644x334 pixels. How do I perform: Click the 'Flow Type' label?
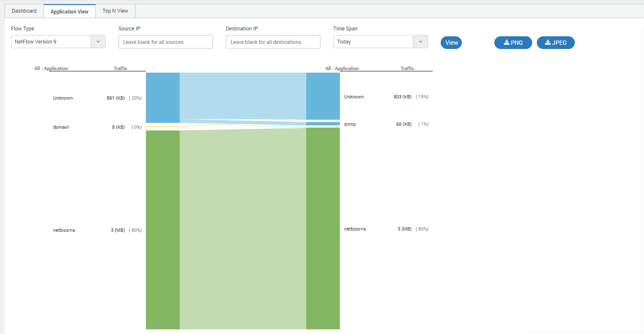click(x=22, y=29)
